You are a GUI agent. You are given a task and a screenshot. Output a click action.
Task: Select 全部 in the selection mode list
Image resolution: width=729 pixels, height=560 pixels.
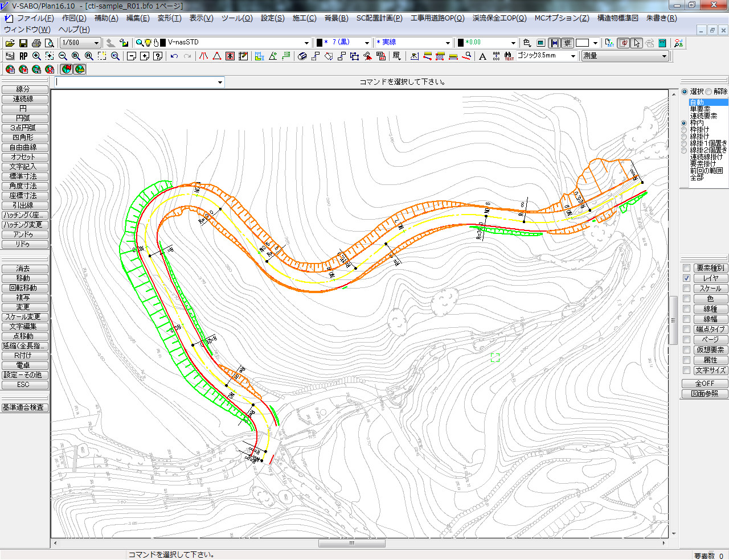point(697,178)
